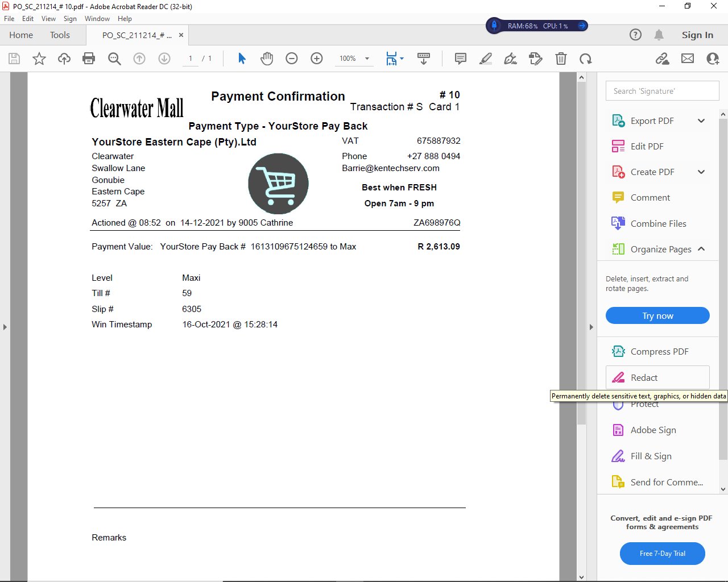Click the Zoom in plus icon

tap(317, 59)
